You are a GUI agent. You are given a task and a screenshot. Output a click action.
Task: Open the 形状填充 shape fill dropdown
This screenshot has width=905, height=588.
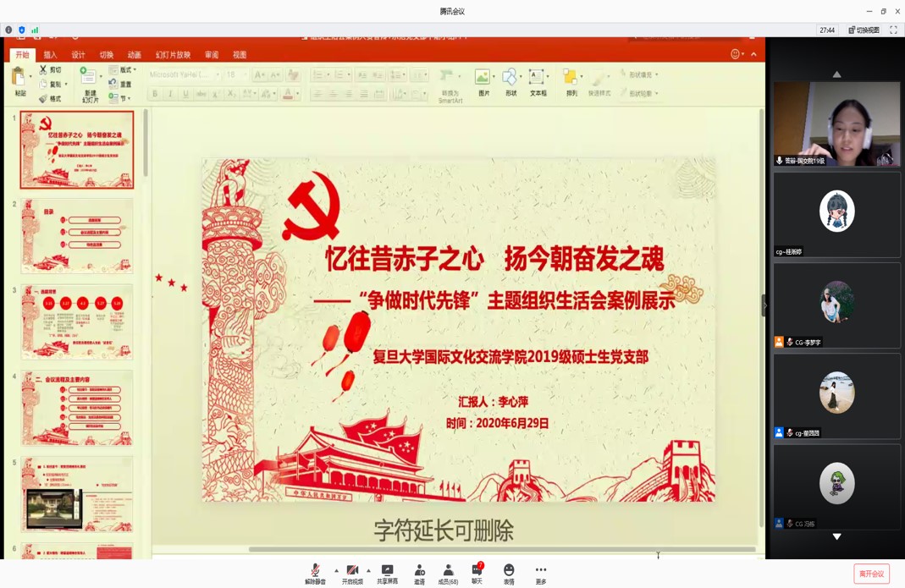coord(639,74)
